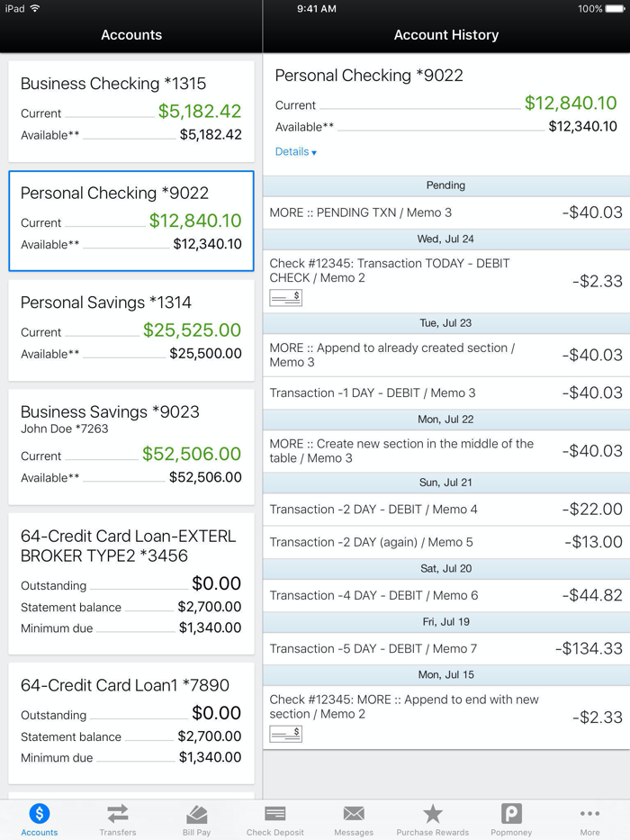View check image for Jul 24 transaction
This screenshot has width=630, height=840.
click(x=283, y=297)
